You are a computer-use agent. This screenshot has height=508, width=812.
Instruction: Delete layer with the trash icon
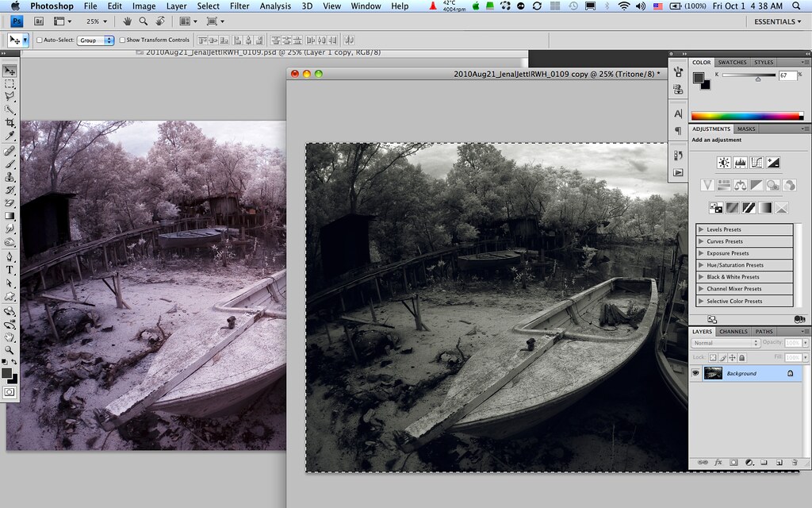coord(795,463)
